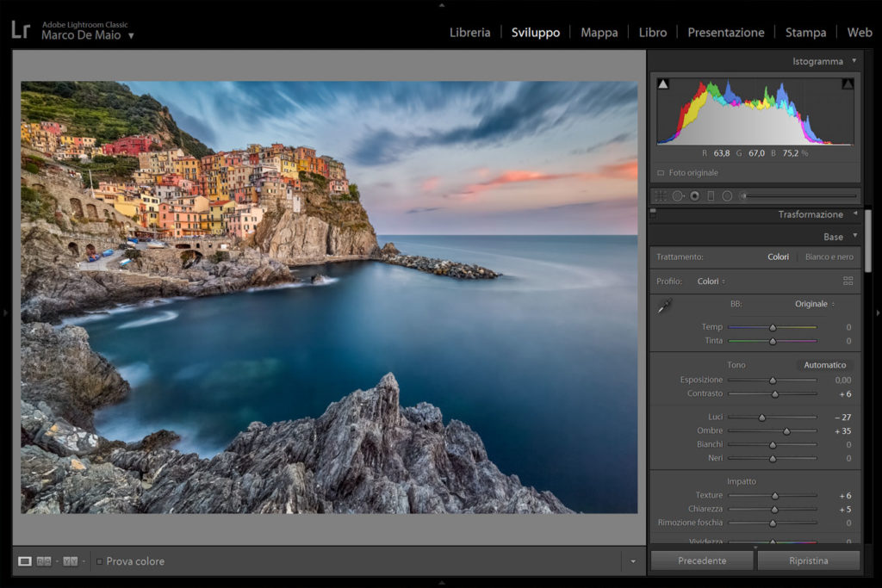Image resolution: width=882 pixels, height=588 pixels.
Task: Enable the Prova colore checkbox
Action: (x=100, y=561)
